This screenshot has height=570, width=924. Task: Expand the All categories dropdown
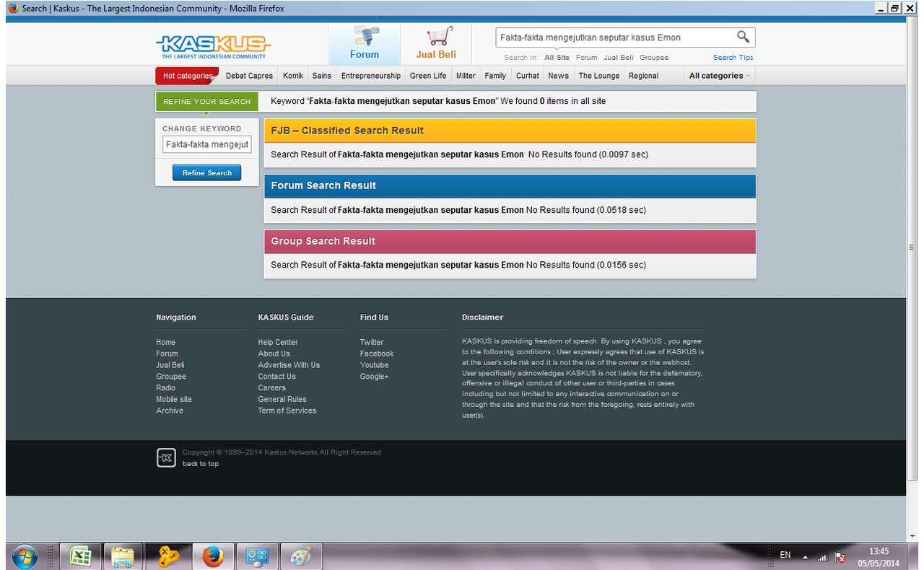click(720, 76)
